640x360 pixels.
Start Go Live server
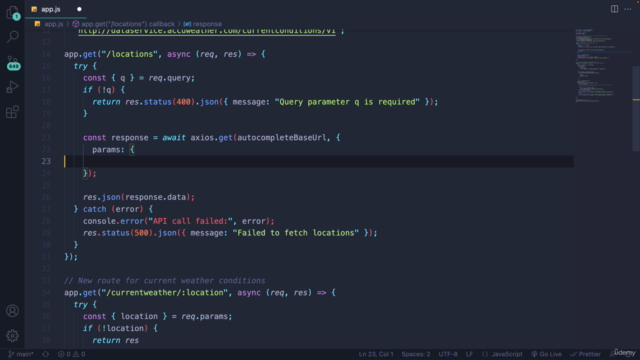pyautogui.click(x=546, y=354)
